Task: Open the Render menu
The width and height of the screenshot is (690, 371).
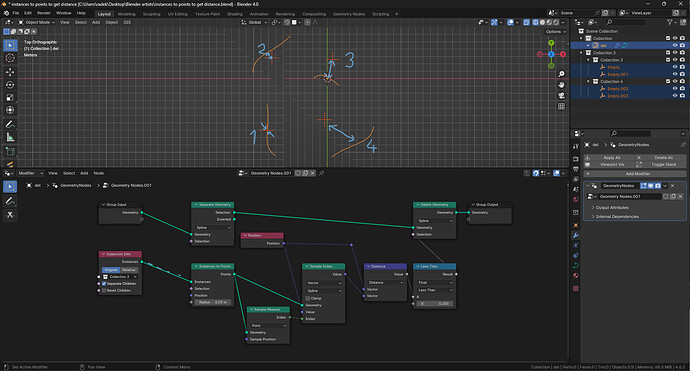Action: [44, 13]
